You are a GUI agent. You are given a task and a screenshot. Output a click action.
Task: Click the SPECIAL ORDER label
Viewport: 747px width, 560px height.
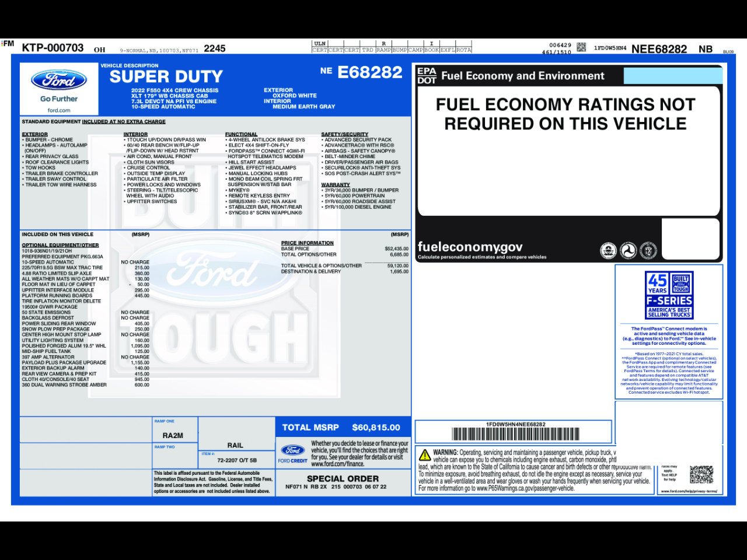click(x=343, y=478)
